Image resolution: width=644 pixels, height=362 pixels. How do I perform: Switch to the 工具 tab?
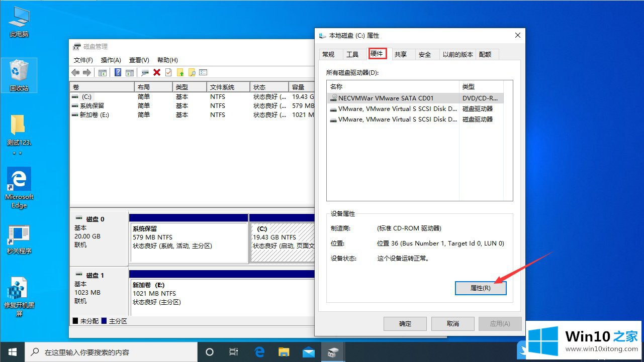pos(352,54)
